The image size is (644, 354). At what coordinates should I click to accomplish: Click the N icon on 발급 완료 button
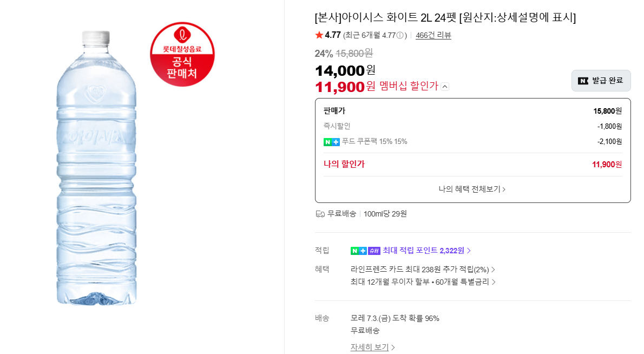[583, 81]
